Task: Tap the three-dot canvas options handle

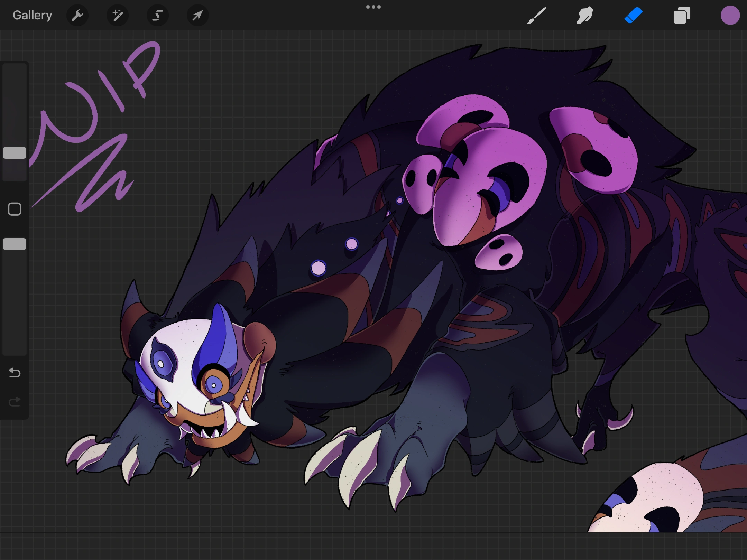Action: point(373,7)
